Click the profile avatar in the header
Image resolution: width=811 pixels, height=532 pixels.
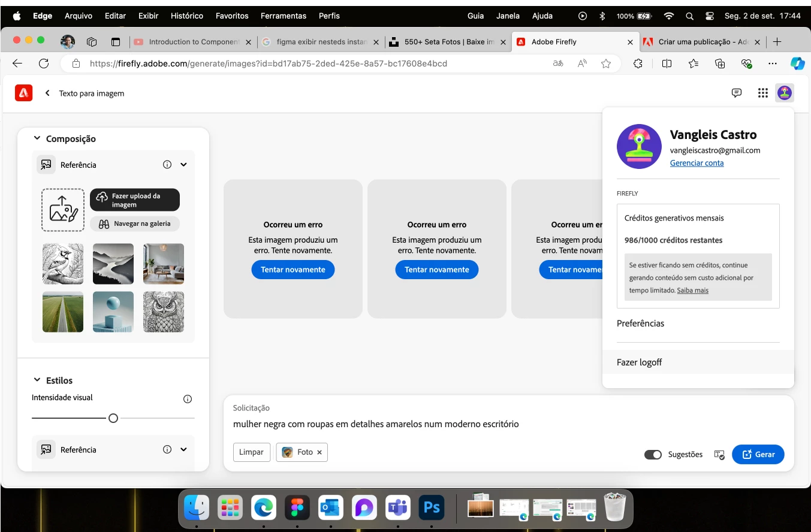785,93
